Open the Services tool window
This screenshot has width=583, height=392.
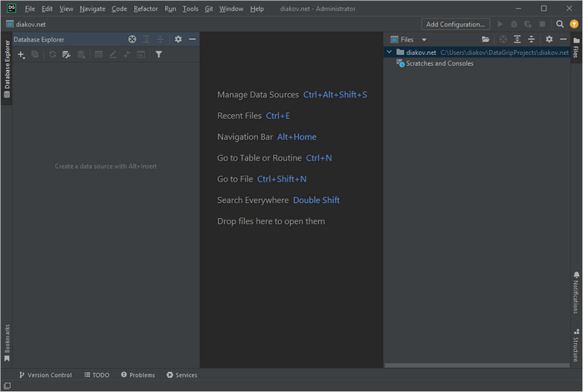click(182, 375)
